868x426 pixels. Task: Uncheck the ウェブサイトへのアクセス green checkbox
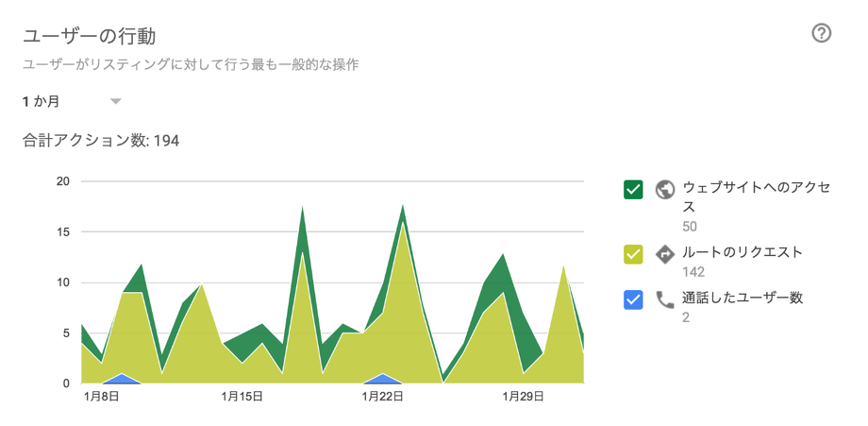[x=633, y=189]
